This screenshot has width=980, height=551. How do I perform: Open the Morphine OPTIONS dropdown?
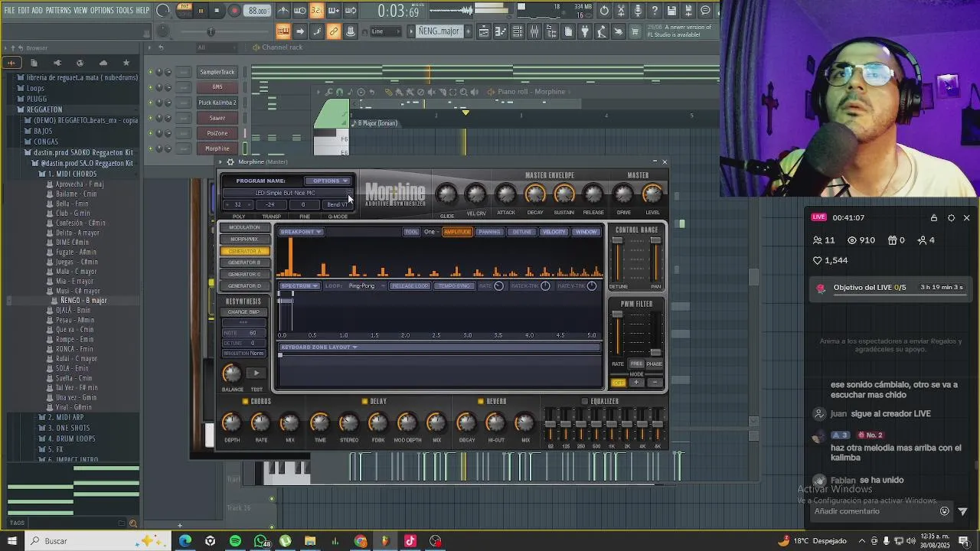[x=328, y=181]
